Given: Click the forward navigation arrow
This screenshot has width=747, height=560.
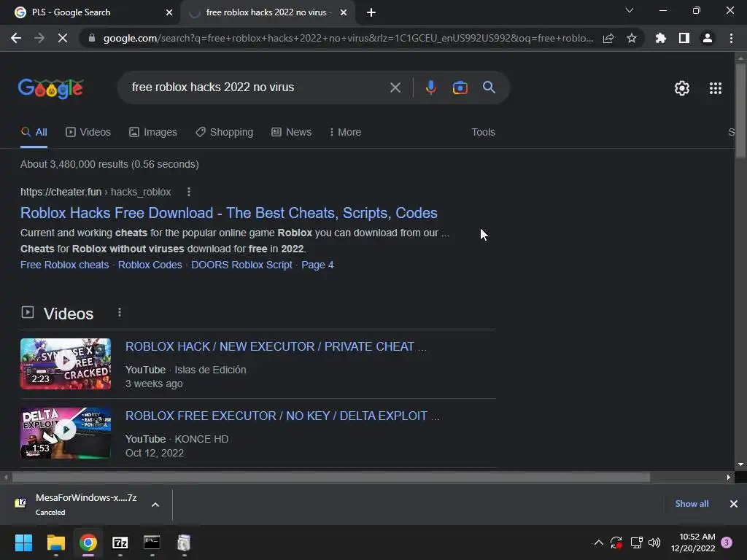Looking at the screenshot, I should point(39,38).
